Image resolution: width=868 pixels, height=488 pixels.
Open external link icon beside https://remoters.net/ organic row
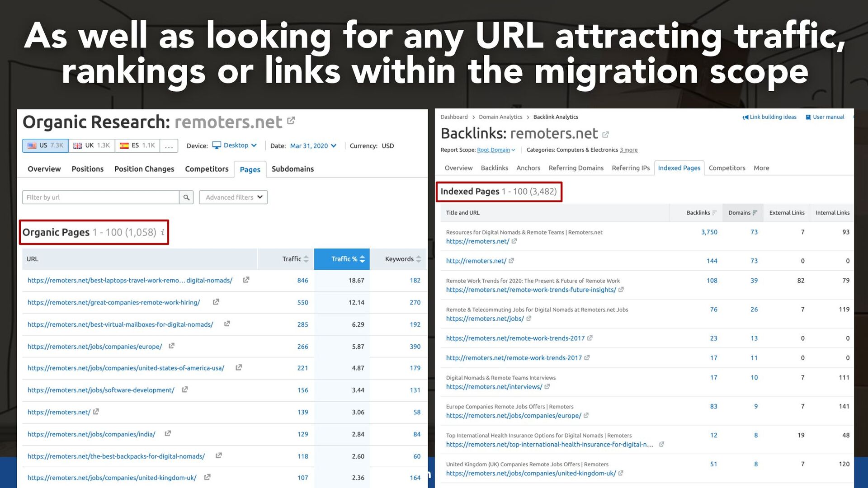pos(96,412)
